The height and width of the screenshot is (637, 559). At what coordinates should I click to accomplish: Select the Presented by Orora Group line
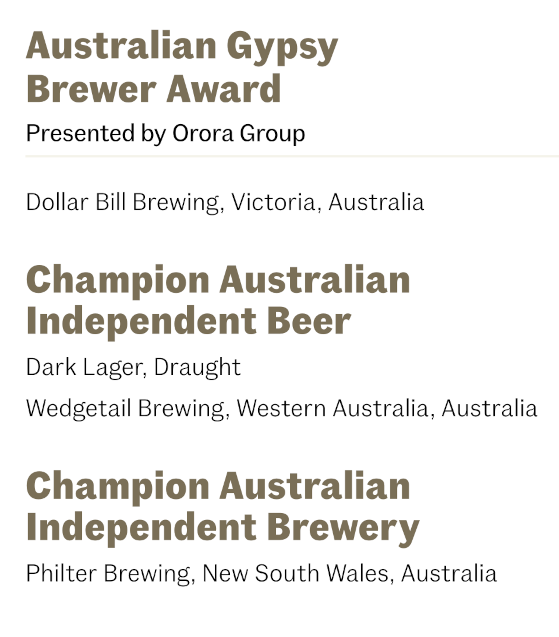[x=165, y=134]
